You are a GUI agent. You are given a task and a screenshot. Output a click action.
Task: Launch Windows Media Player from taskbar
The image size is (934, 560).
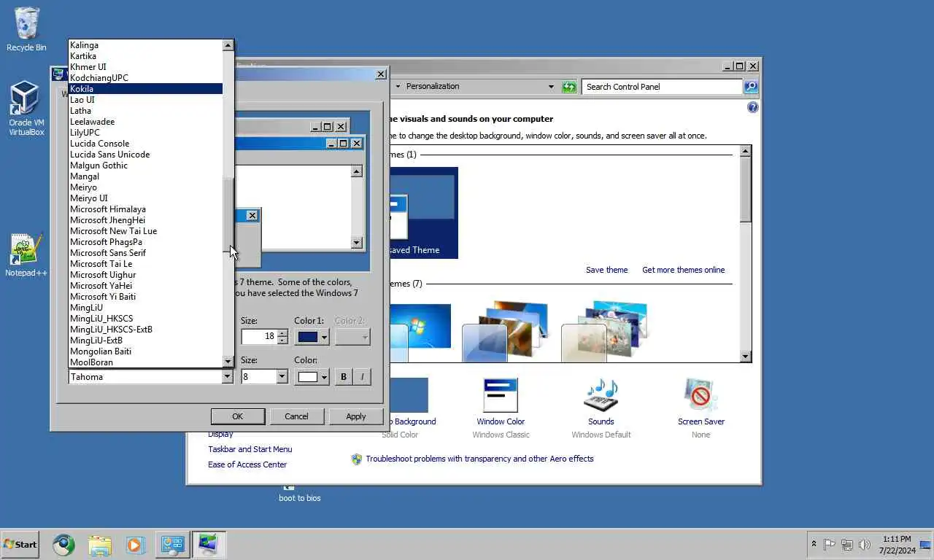click(136, 544)
